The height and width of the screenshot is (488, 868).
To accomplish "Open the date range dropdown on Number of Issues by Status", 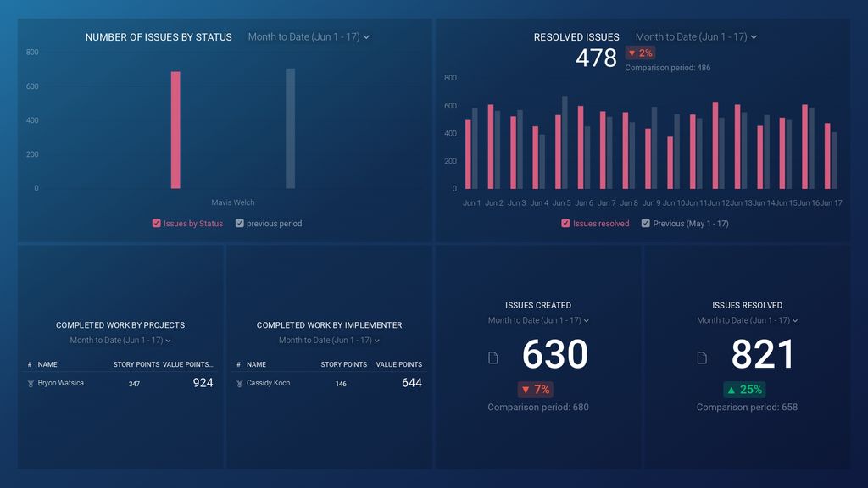I will click(x=308, y=36).
